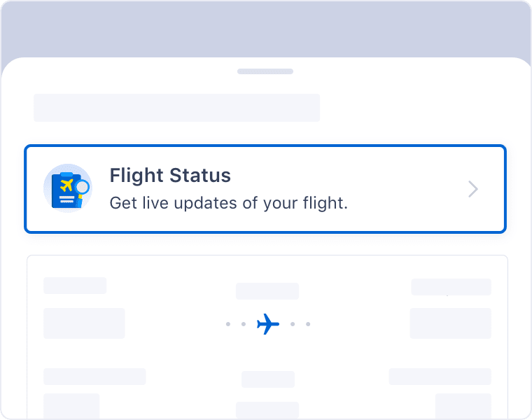Click the wide loading placeholder above Flight Status

[x=177, y=108]
